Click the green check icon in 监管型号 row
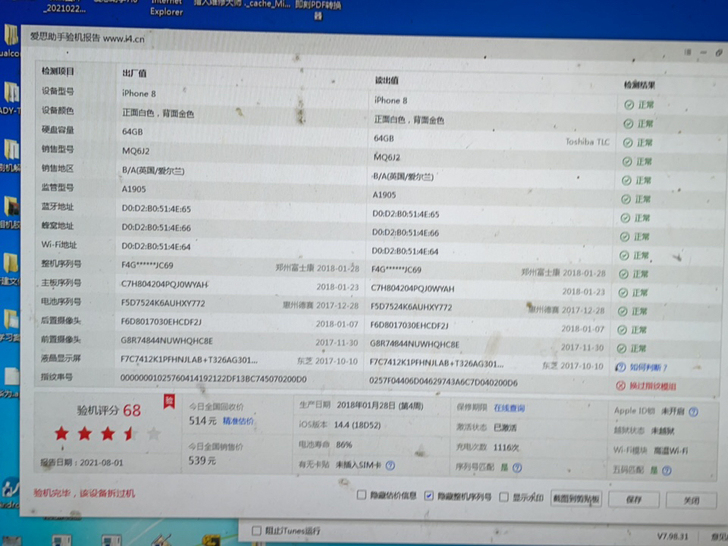The width and height of the screenshot is (728, 546). pos(626,199)
